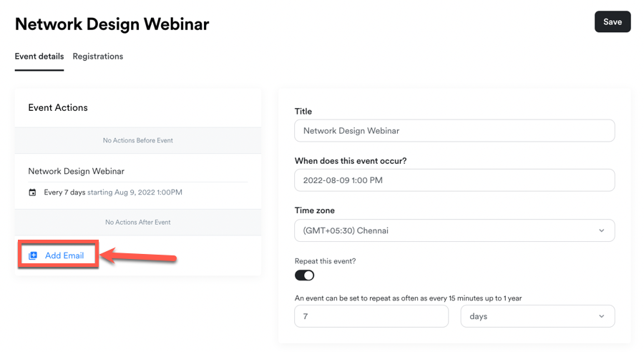Open the Time zone dropdown
The image size is (644, 352).
click(x=454, y=230)
